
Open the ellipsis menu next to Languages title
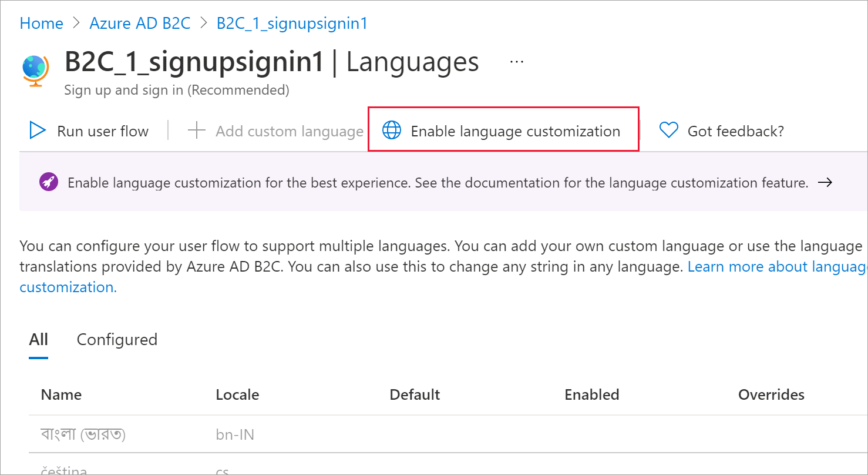(x=516, y=61)
